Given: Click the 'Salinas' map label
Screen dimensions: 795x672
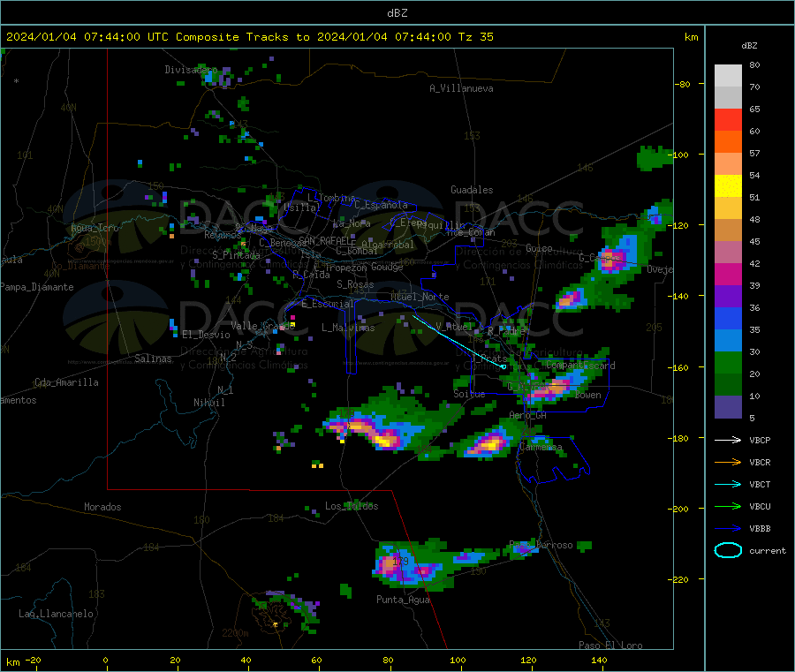Looking at the screenshot, I should pyautogui.click(x=153, y=359).
